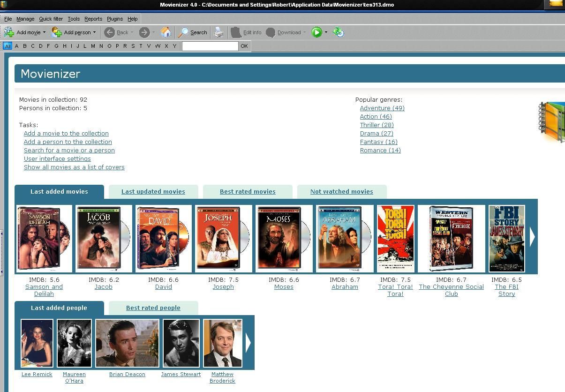565x392 pixels.
Task: Open the Adventure (49) genre link
Action: (x=382, y=108)
